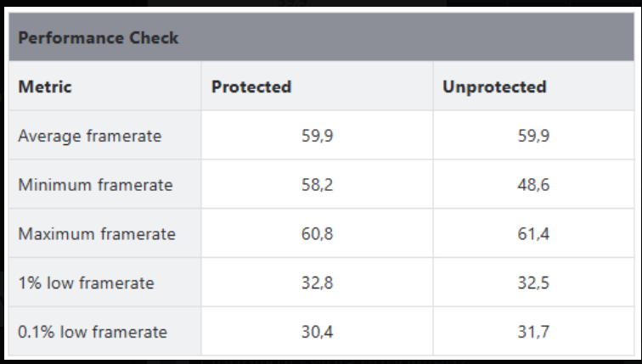Click the Protected maximum value 60,8
The width and height of the screenshot is (642, 364).
[x=317, y=233]
